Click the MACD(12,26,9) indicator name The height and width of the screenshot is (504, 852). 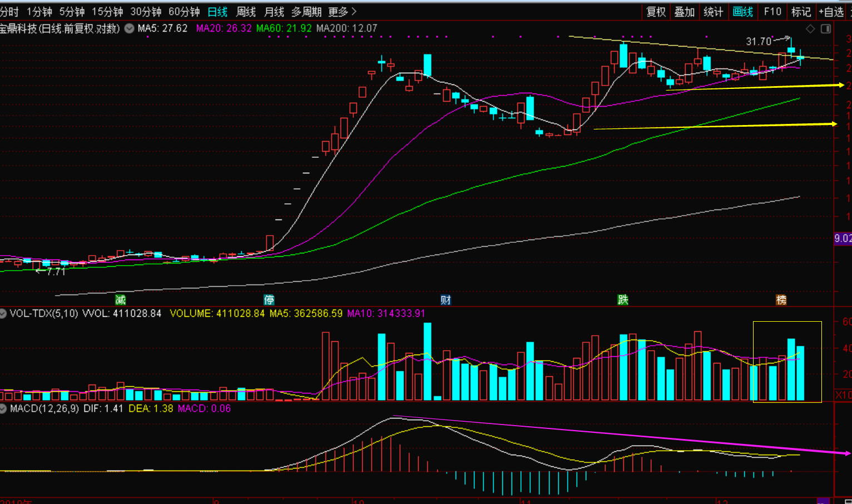tap(44, 408)
